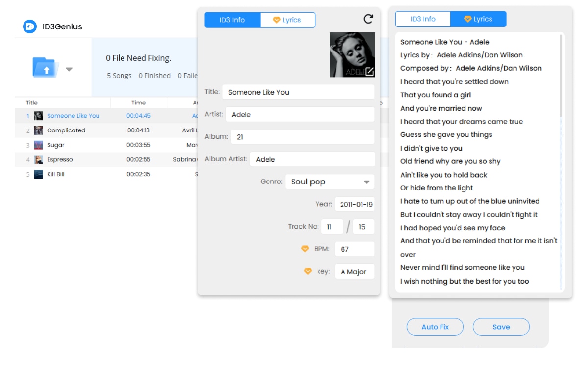Click the Auto Fix button
The height and width of the screenshot is (365, 588).
click(x=435, y=327)
